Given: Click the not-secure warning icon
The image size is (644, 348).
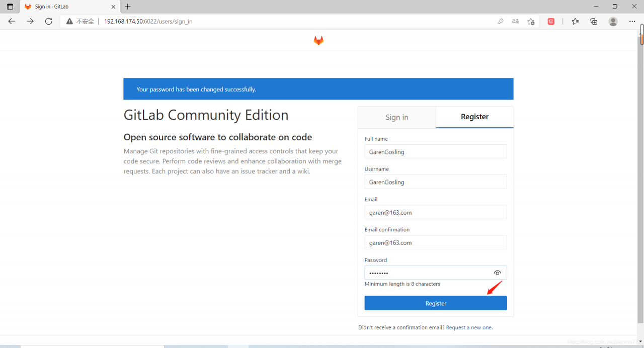Looking at the screenshot, I should coord(70,21).
